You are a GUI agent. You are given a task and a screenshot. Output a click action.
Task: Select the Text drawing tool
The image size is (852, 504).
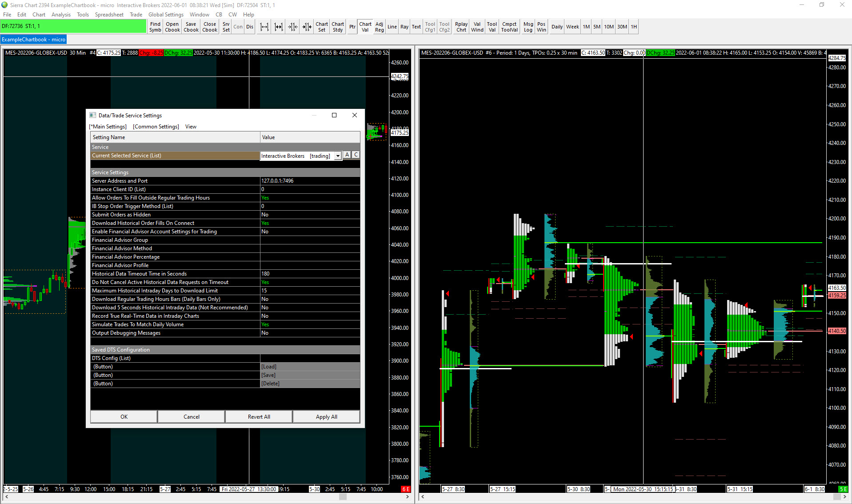pos(416,27)
